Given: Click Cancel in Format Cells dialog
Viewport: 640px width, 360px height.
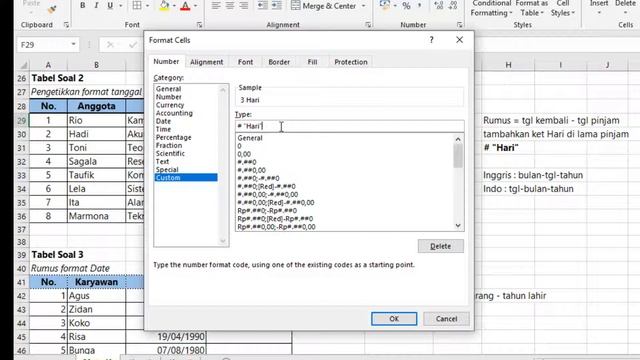Looking at the screenshot, I should [x=446, y=319].
